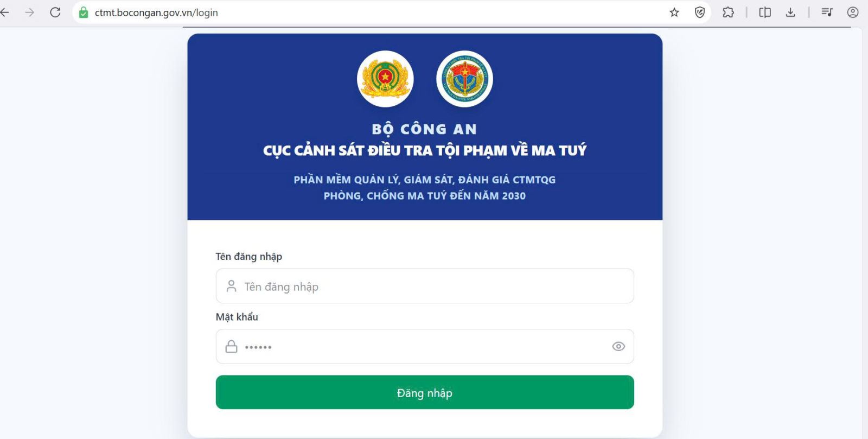The image size is (868, 439).
Task: View site security lock icon
Action: point(84,12)
